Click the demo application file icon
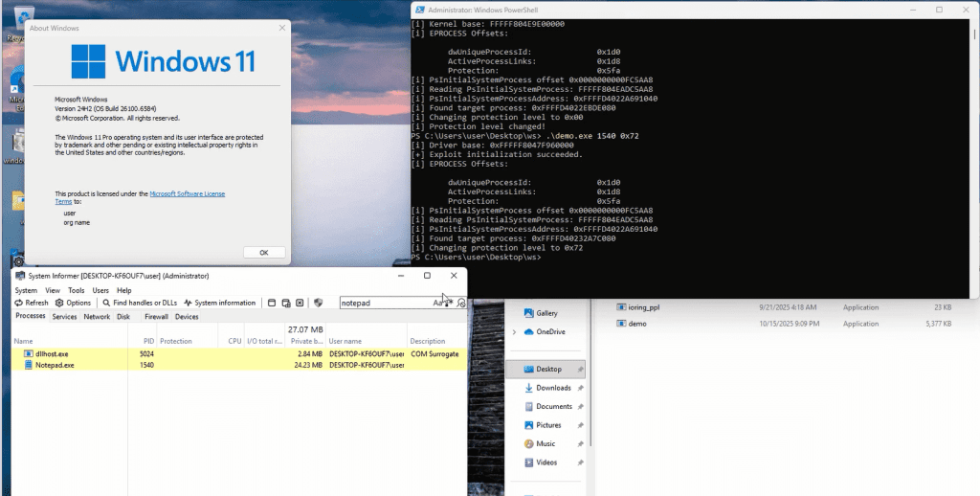Image resolution: width=980 pixels, height=496 pixels. point(621,324)
